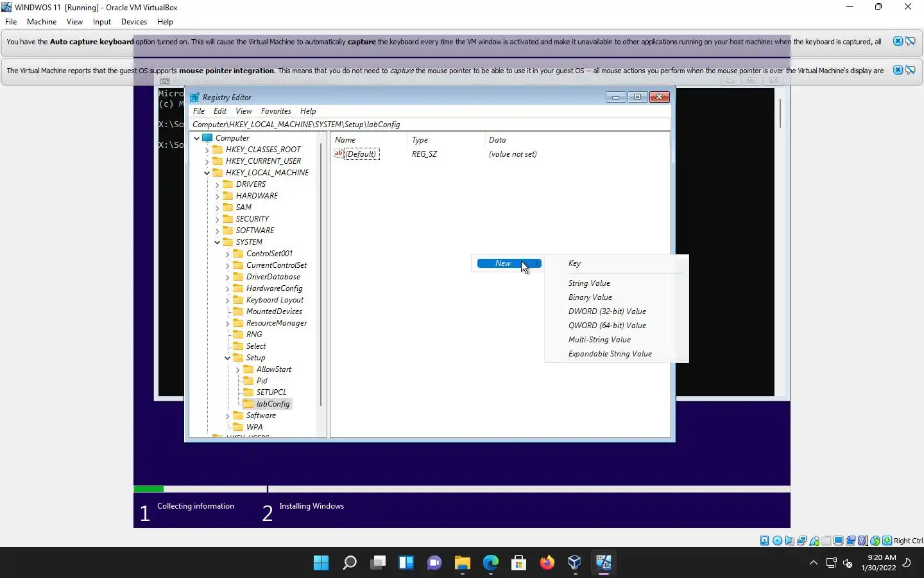Dismiss the mouse pointer integration notification
Image resolution: width=924 pixels, height=578 pixels.
pyautogui.click(x=898, y=70)
